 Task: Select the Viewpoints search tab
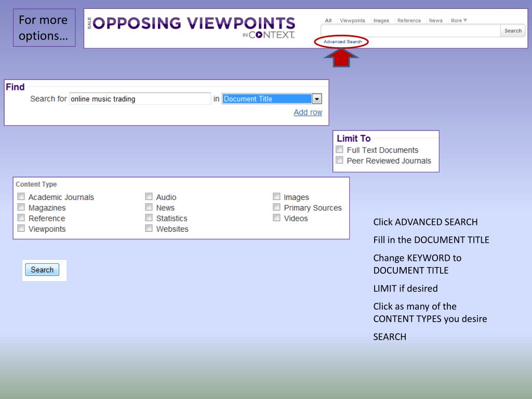353,21
